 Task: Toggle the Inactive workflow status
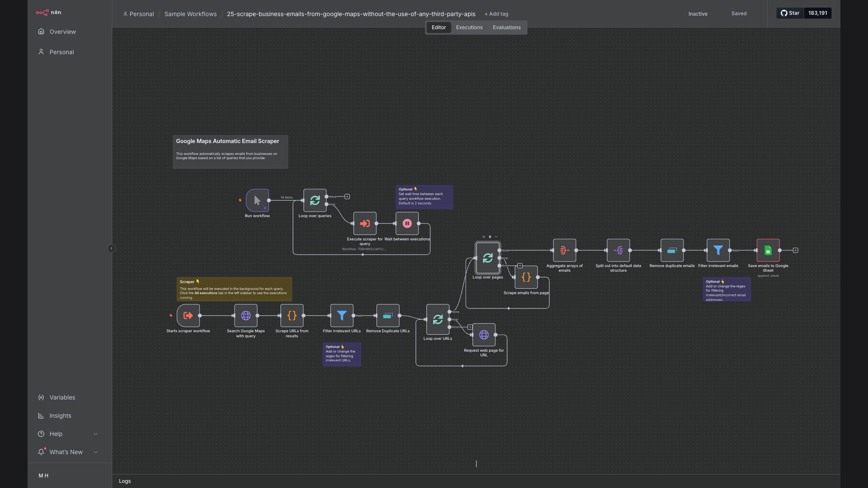698,14
